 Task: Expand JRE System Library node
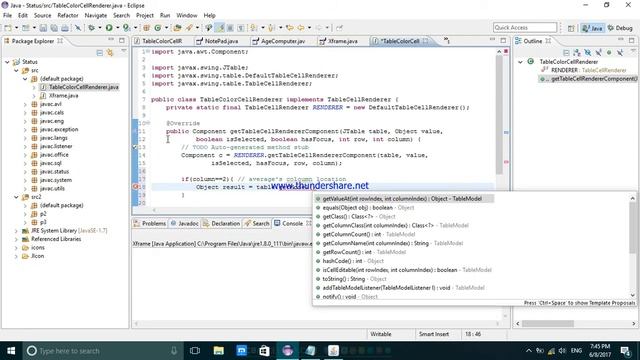[x=16, y=231]
